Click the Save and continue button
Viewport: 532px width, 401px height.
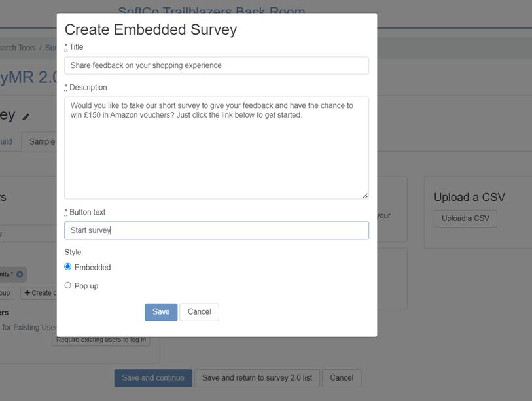tap(152, 377)
